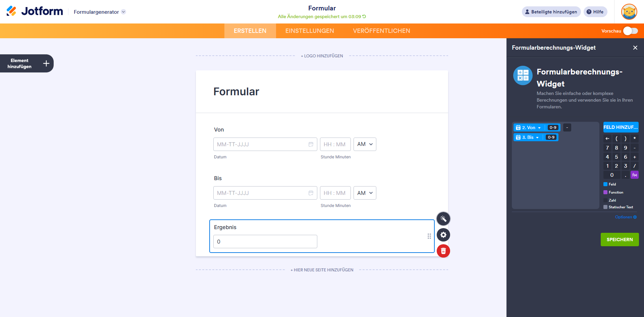Delete the Ergebnis field with trash icon

click(443, 251)
